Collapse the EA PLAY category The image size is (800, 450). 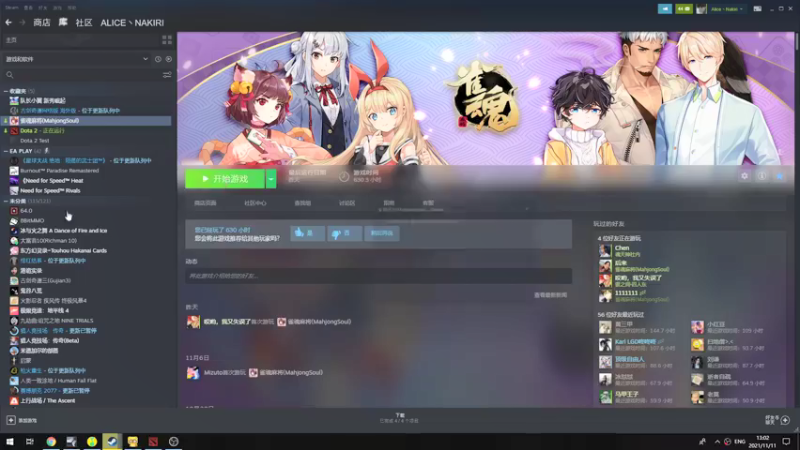click(6, 151)
